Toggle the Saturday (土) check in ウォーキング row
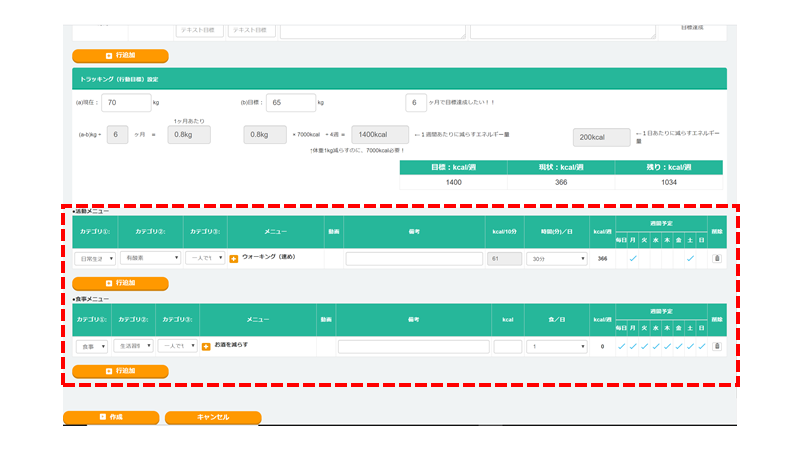 click(690, 258)
